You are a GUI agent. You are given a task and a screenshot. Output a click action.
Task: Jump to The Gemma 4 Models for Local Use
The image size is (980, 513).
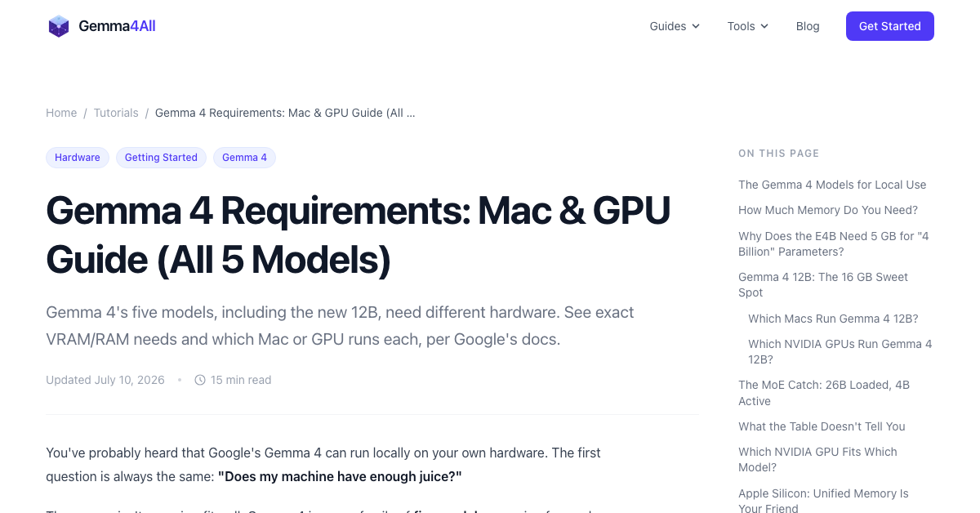pyautogui.click(x=832, y=185)
